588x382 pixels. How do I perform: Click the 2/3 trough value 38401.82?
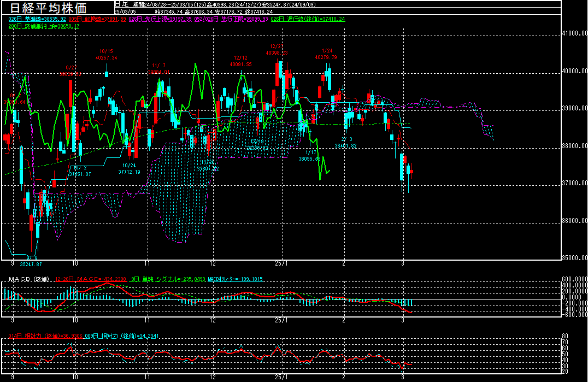[x=346, y=145]
